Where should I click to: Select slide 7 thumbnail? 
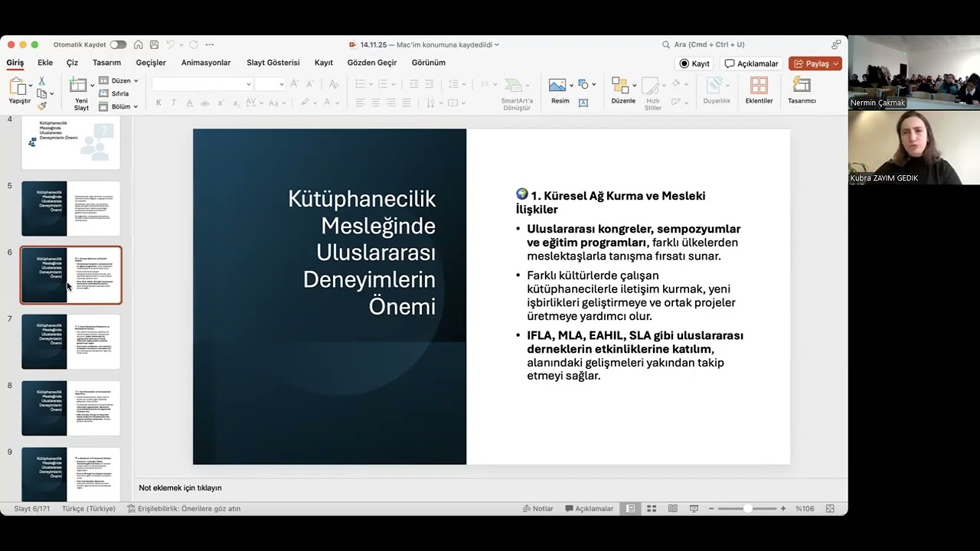70,341
